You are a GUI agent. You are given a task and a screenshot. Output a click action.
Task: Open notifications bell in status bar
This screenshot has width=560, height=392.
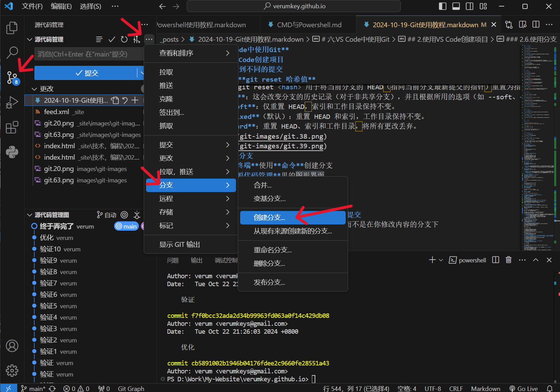point(550,388)
